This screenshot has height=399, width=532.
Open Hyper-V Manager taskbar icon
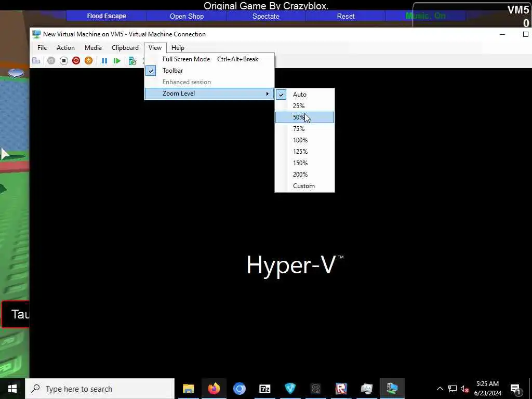[x=366, y=389]
